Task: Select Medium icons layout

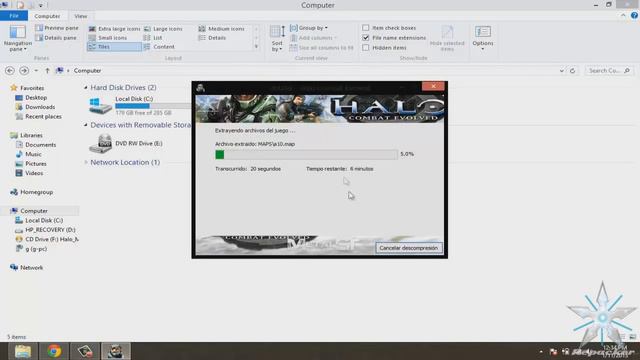Action: pos(222,29)
